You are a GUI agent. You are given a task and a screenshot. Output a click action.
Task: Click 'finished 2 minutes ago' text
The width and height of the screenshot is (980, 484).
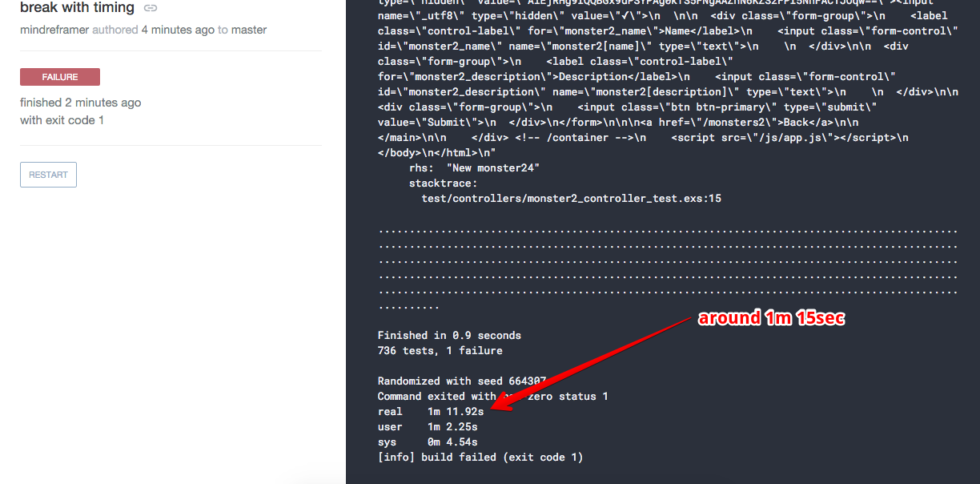[x=81, y=103]
